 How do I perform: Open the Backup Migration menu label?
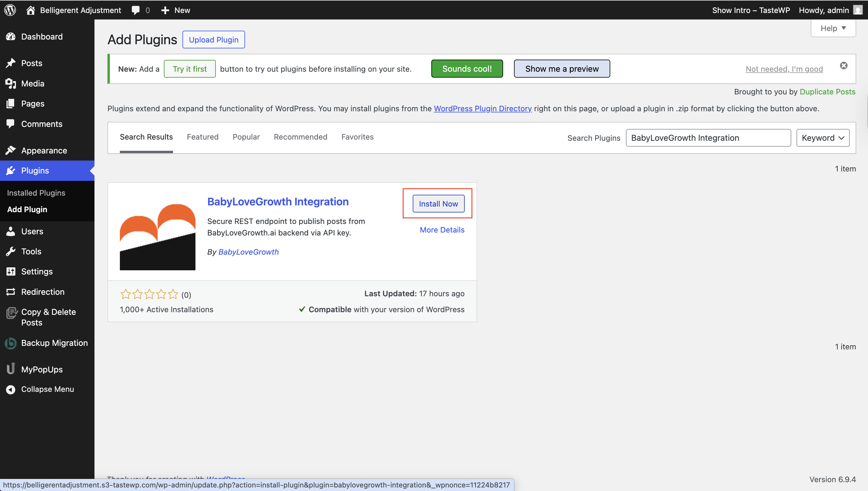pos(54,343)
